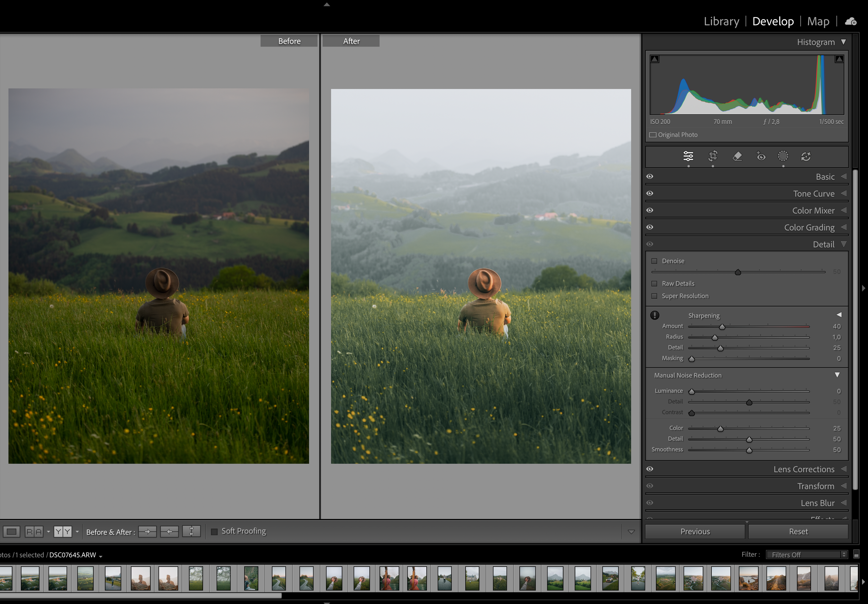Switch to the Library module
This screenshot has width=868, height=604.
coord(721,22)
